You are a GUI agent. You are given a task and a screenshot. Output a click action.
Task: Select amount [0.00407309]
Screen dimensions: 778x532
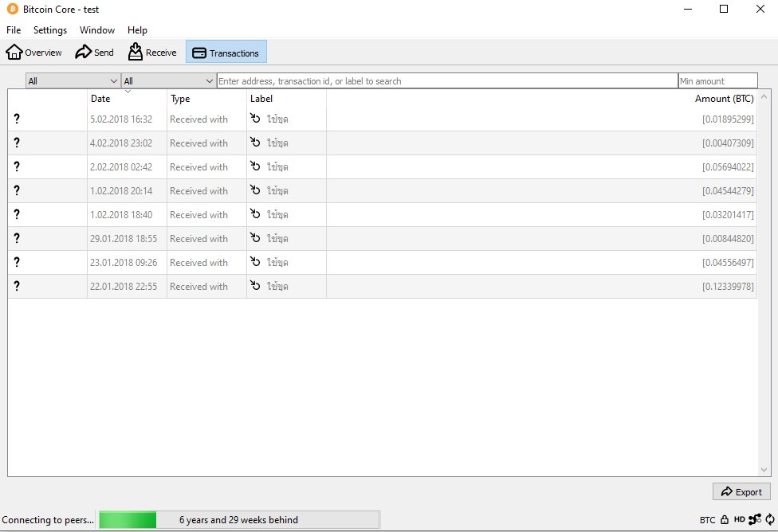coord(728,143)
